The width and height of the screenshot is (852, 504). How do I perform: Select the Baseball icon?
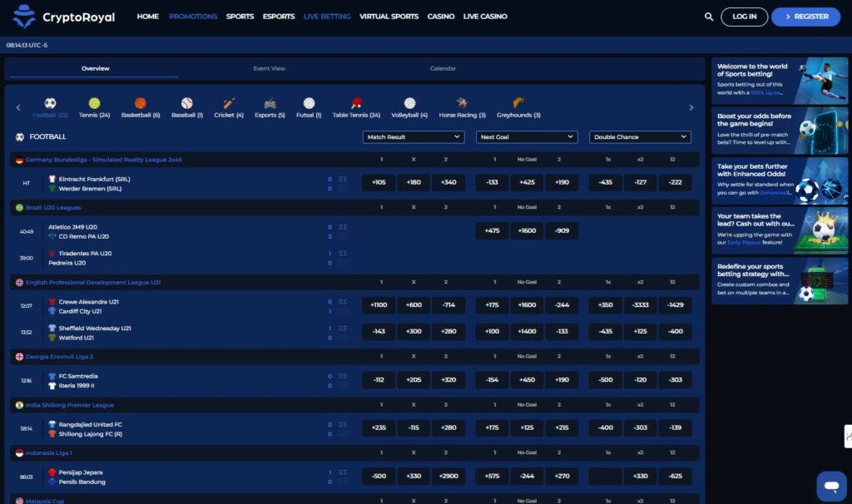(187, 103)
